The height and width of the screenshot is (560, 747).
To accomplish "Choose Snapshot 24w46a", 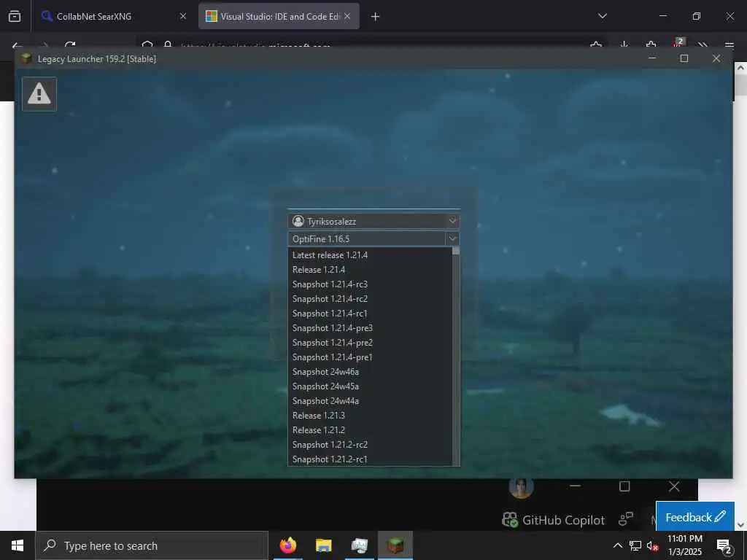I will 370,372.
